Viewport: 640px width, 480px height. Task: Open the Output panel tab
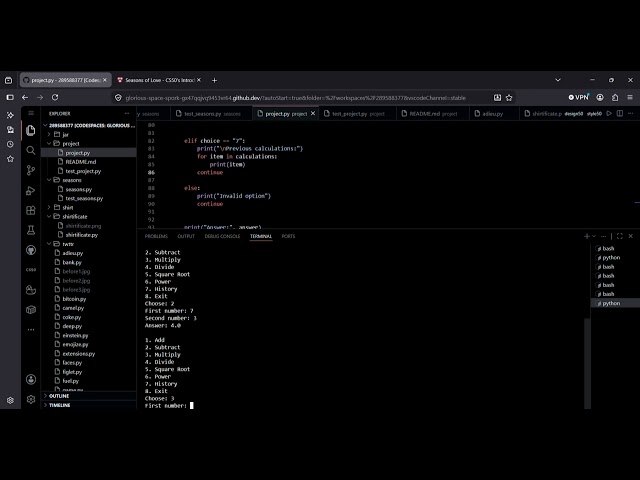point(186,236)
